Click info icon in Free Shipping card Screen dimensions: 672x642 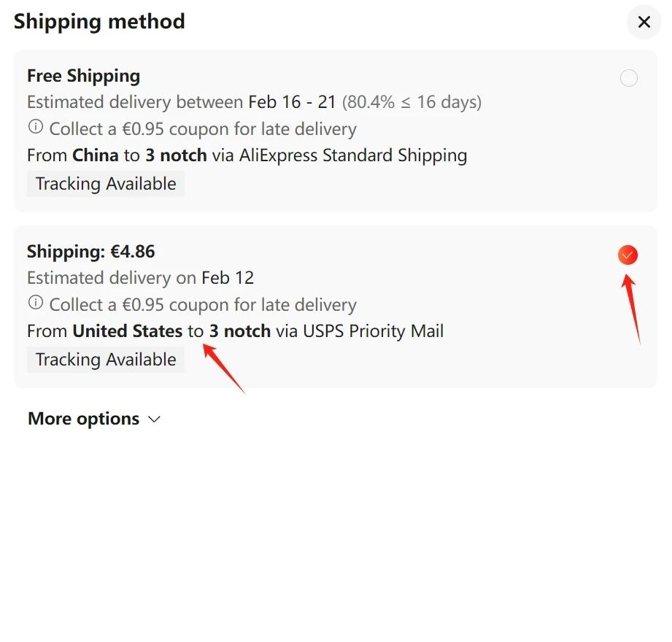pos(36,127)
